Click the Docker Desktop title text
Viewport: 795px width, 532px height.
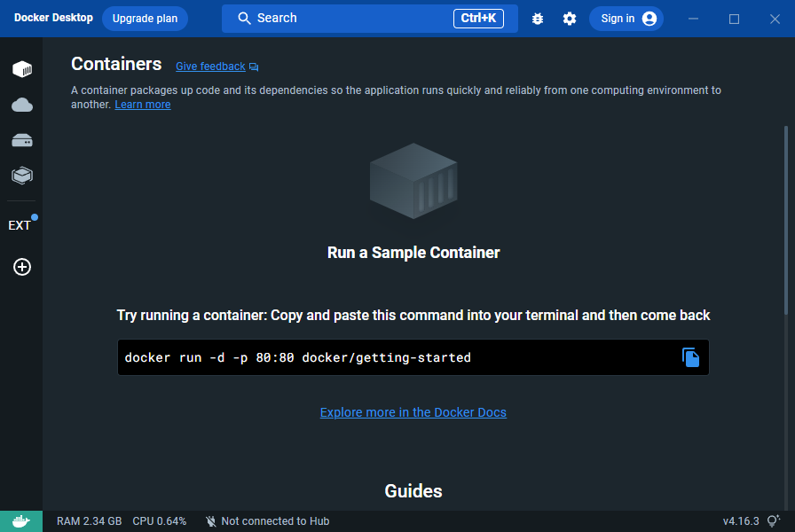(x=53, y=18)
